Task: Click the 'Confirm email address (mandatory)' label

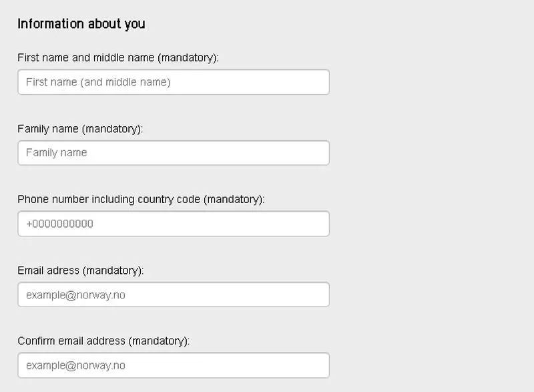Action: (103, 341)
